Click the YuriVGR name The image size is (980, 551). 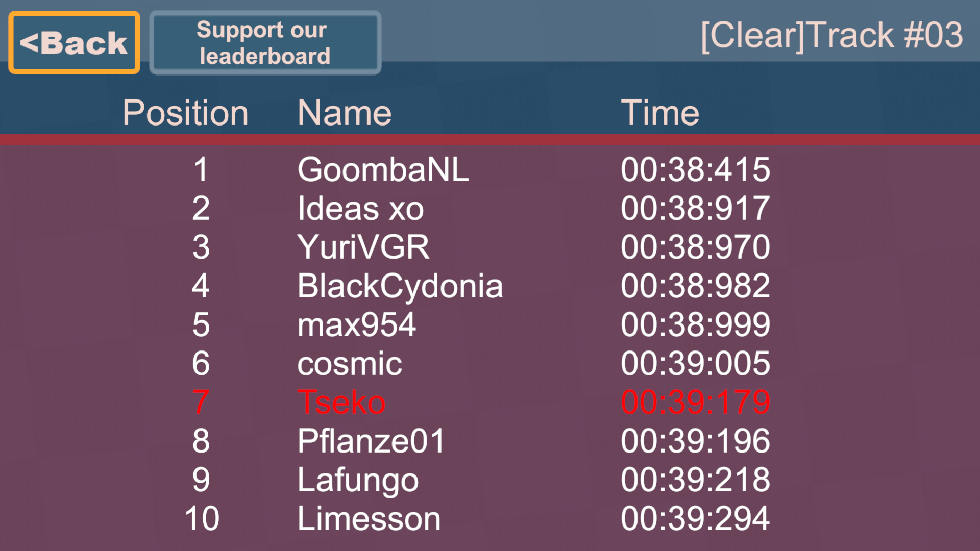point(363,247)
